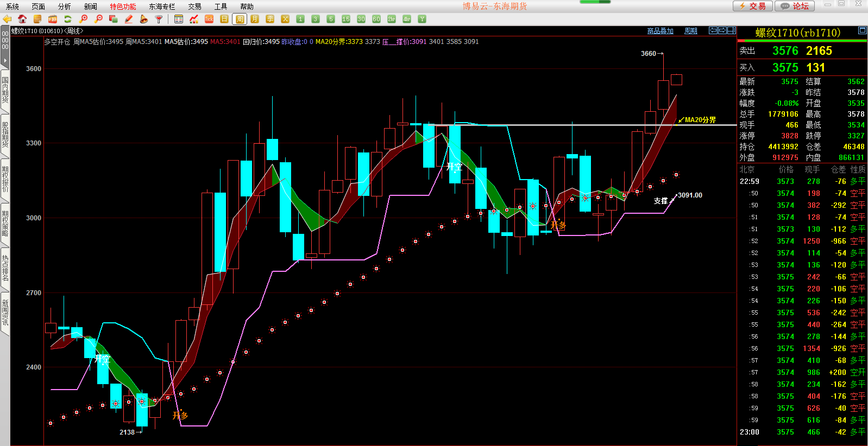The width and height of the screenshot is (868, 446).
Task: Open the 周期 period dropdown
Action: tap(690, 31)
